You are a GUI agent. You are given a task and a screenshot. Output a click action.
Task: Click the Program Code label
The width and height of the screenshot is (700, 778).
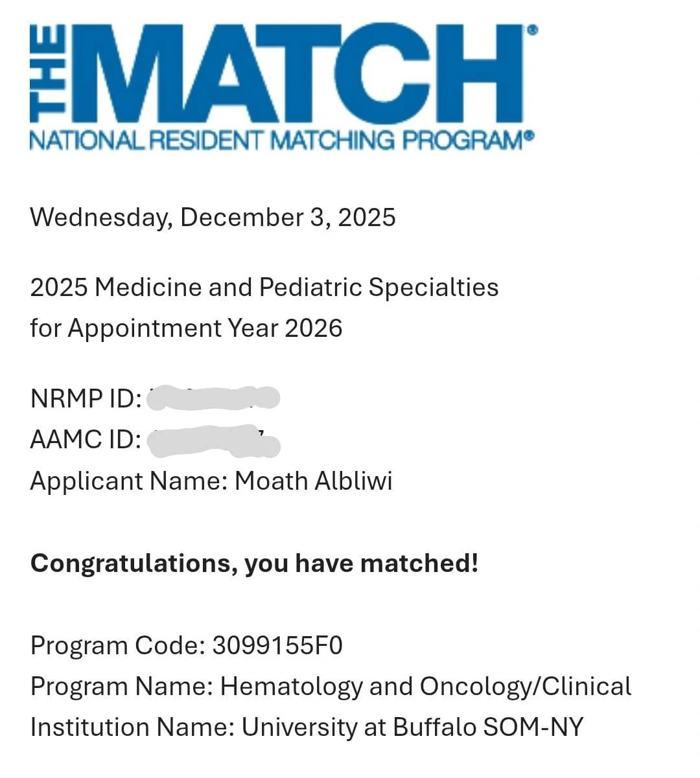(118, 646)
